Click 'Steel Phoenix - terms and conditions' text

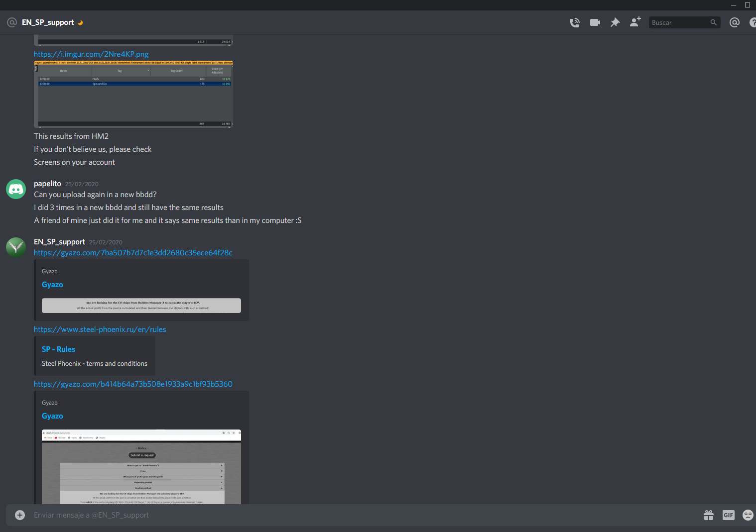95,364
